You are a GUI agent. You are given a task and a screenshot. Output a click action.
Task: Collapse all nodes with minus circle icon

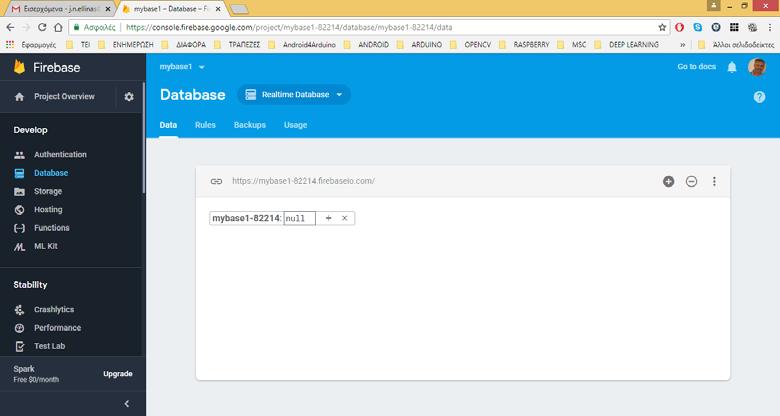[691, 182]
